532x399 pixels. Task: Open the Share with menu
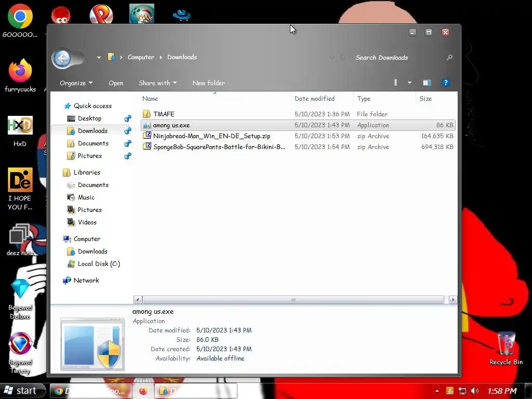[x=157, y=83]
